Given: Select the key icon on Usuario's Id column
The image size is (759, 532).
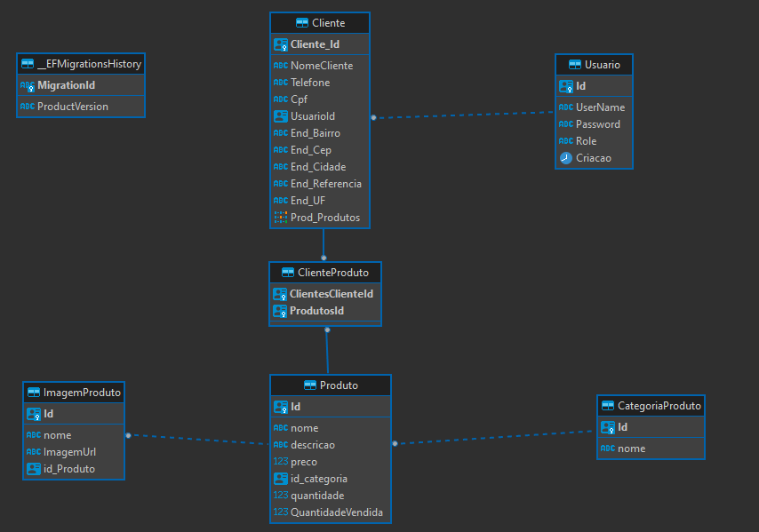Looking at the screenshot, I should (x=565, y=85).
